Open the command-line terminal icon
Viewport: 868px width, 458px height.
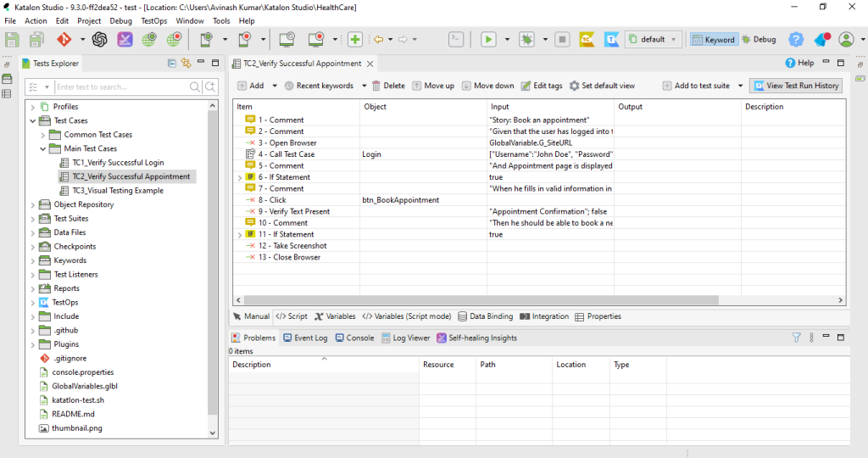point(456,39)
